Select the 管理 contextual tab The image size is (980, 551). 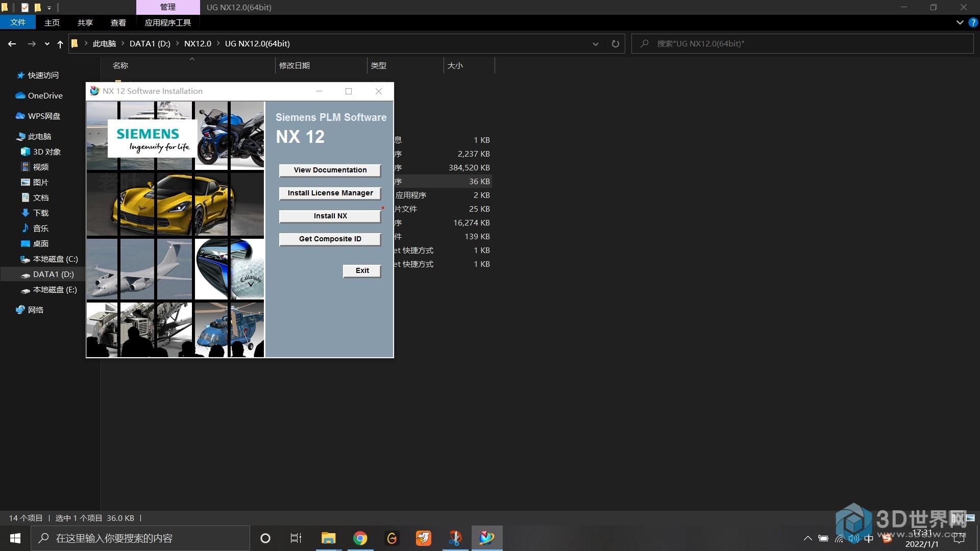(x=168, y=7)
